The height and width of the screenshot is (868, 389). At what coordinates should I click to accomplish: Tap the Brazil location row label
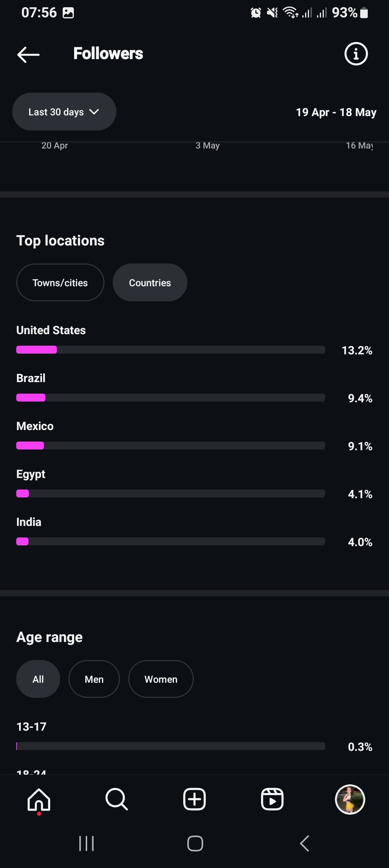[31, 378]
